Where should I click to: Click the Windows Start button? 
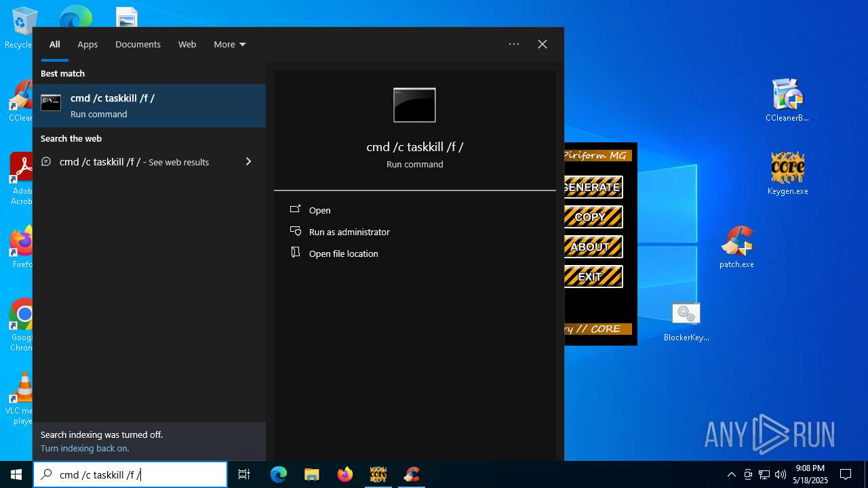16,474
